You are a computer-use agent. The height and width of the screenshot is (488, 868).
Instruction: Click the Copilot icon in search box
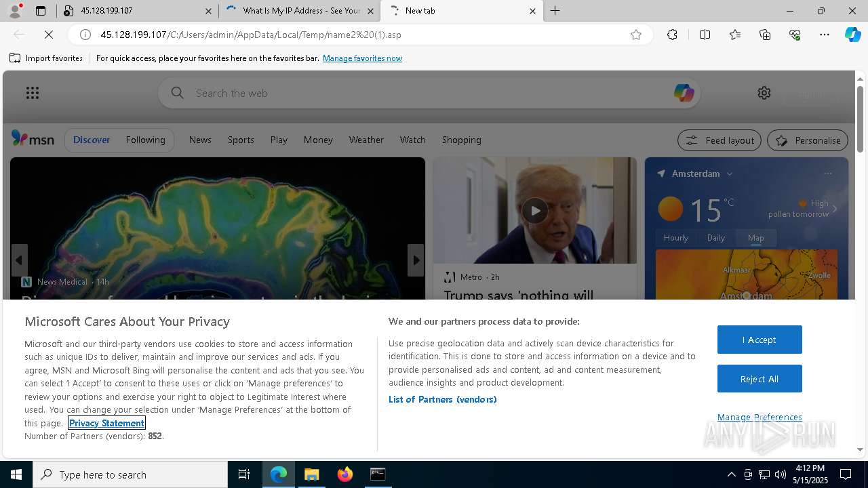click(x=684, y=93)
